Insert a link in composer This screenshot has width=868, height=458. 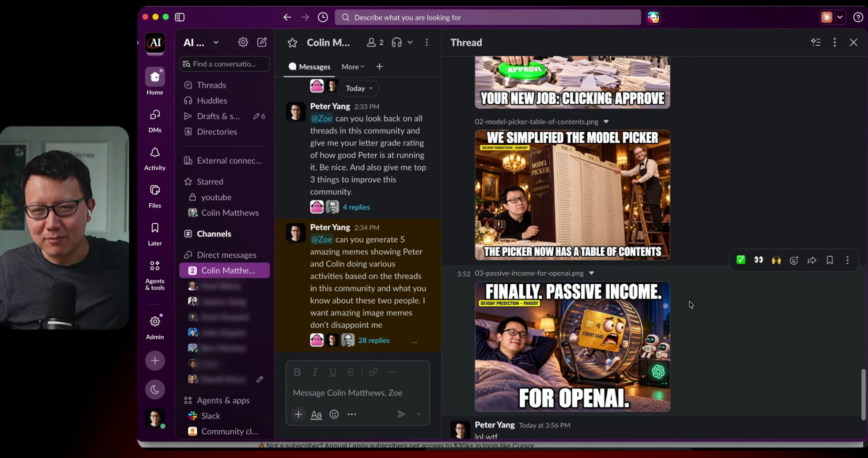[x=374, y=372]
